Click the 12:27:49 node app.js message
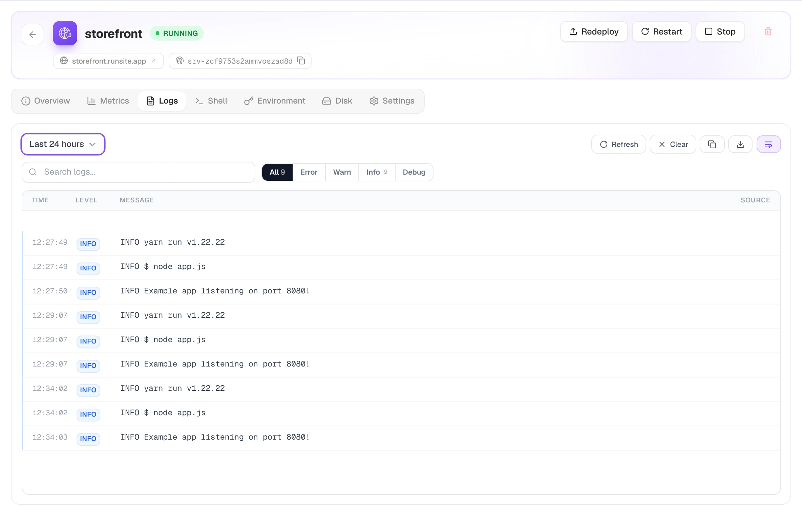This screenshot has width=802, height=532. point(163,266)
